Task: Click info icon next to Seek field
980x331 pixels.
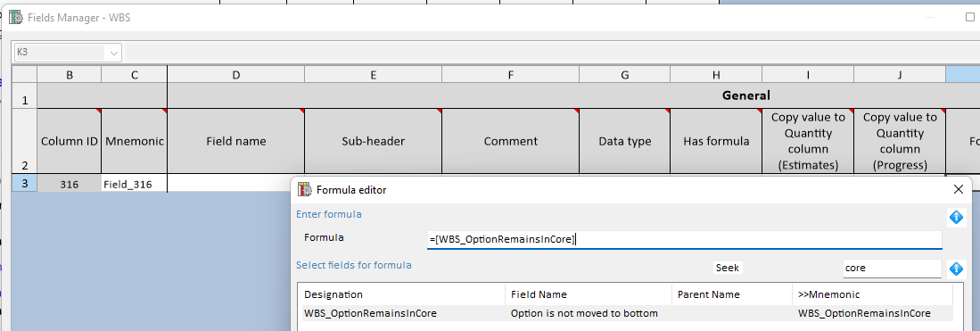Action: tap(956, 269)
